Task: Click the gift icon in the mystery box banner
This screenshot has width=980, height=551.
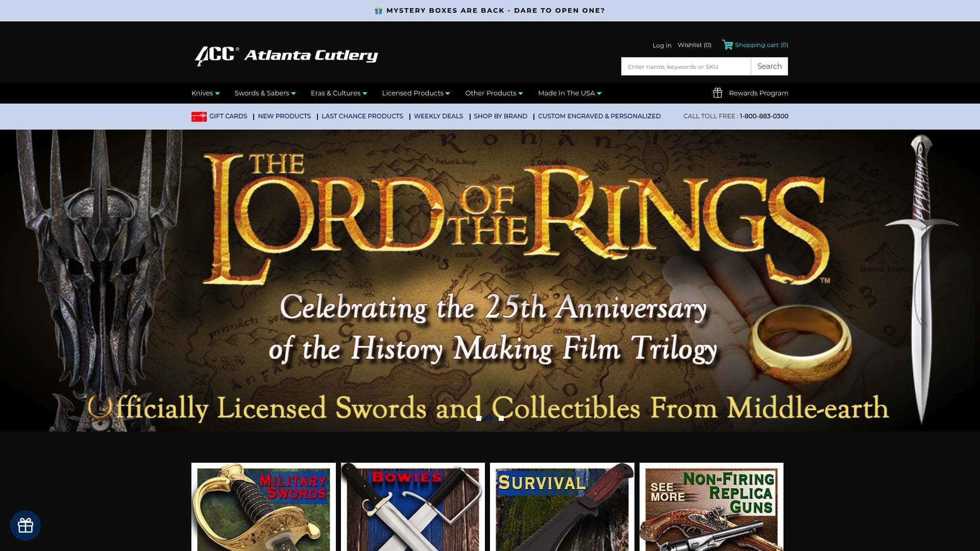Action: coord(379,11)
